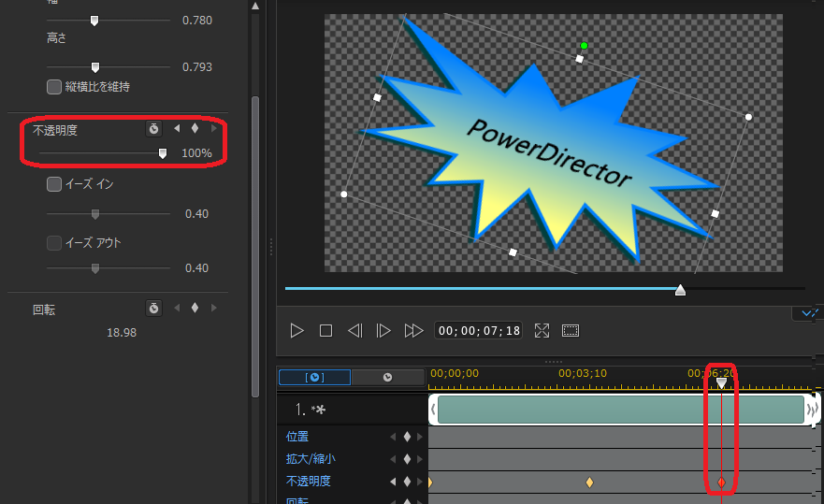Stop the preview playback
Viewport: 824px width, 504px height.
pos(325,331)
